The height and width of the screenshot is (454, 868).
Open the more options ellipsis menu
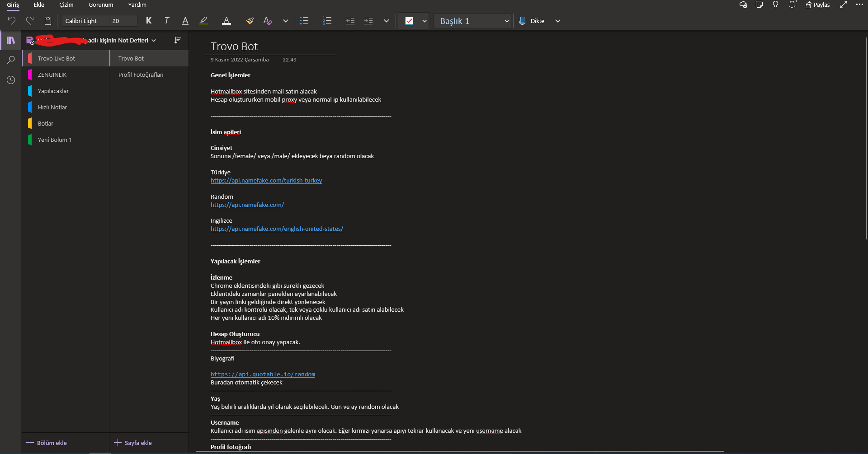tap(859, 5)
